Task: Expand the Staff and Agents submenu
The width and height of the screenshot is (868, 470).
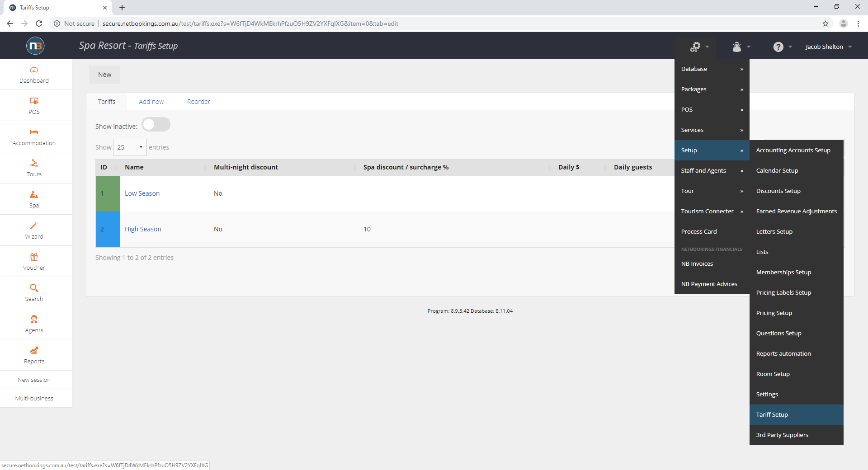Action: coord(712,170)
